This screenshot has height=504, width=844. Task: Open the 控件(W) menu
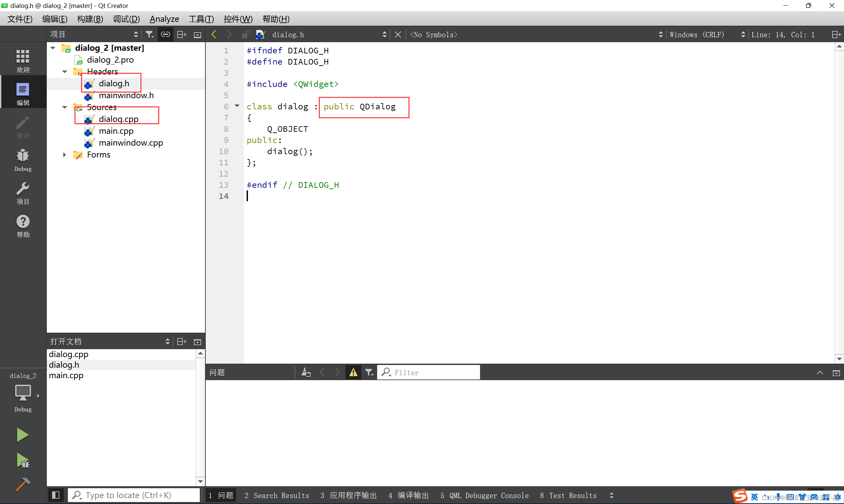pyautogui.click(x=238, y=19)
